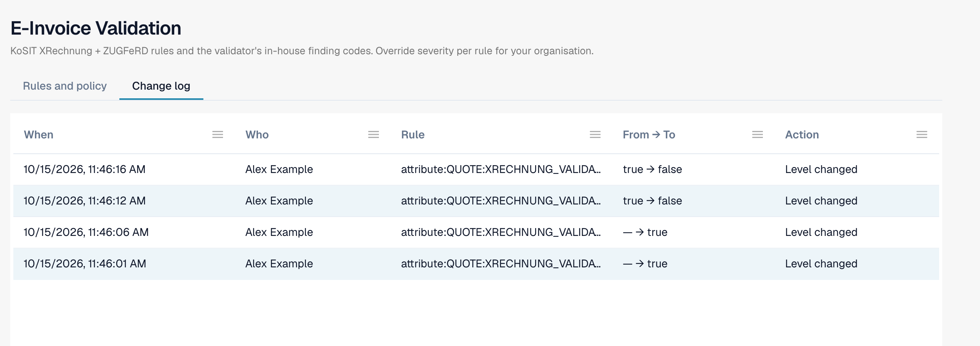Screen dimensions: 980x346
Task: Sort by the Action column header
Action: [x=802, y=135]
